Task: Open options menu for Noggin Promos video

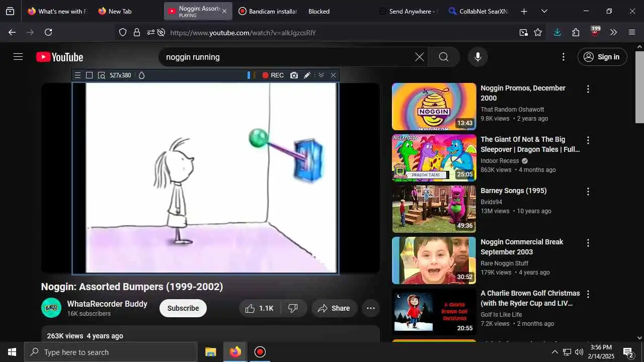Action: pos(588,89)
